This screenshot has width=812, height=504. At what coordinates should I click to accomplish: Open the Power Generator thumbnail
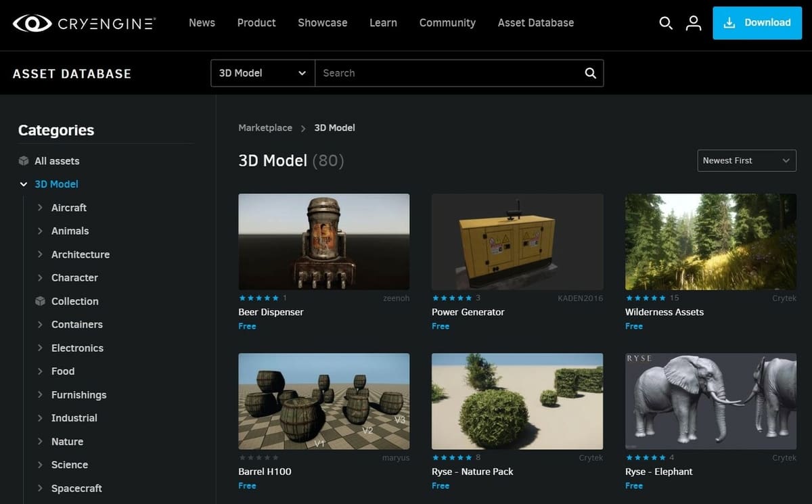(x=518, y=242)
